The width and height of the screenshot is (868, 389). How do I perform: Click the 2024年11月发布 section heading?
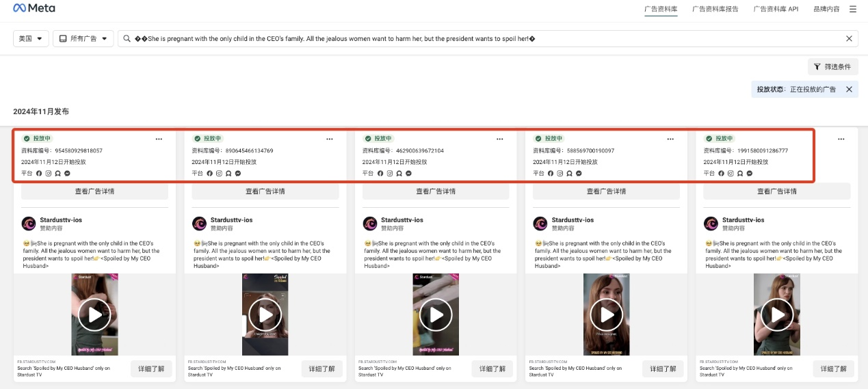pyautogui.click(x=41, y=111)
